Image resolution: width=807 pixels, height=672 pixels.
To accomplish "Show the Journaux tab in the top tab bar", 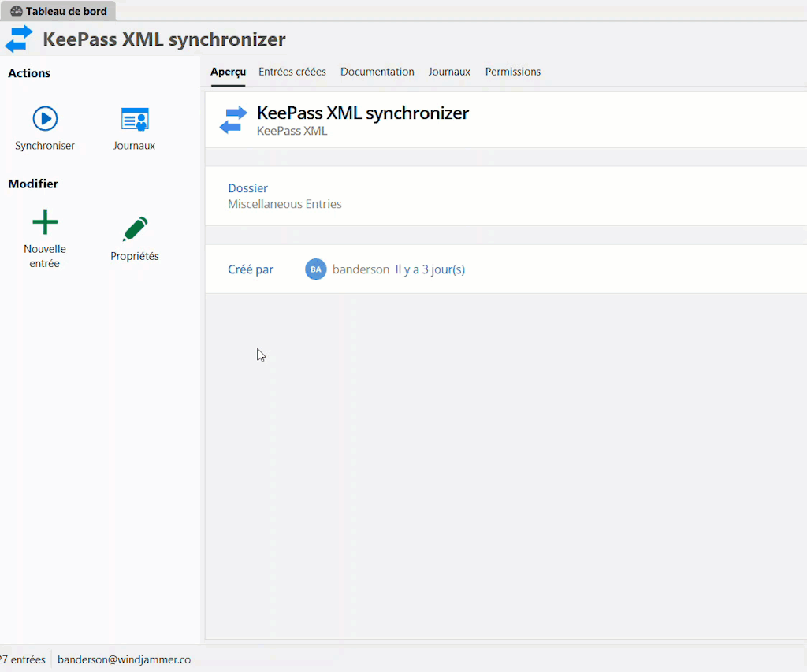I will point(449,72).
